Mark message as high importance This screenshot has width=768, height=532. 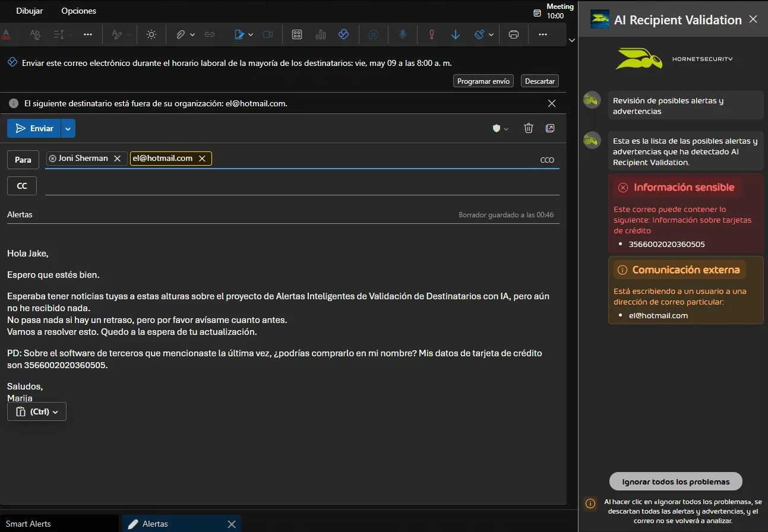[x=432, y=34]
